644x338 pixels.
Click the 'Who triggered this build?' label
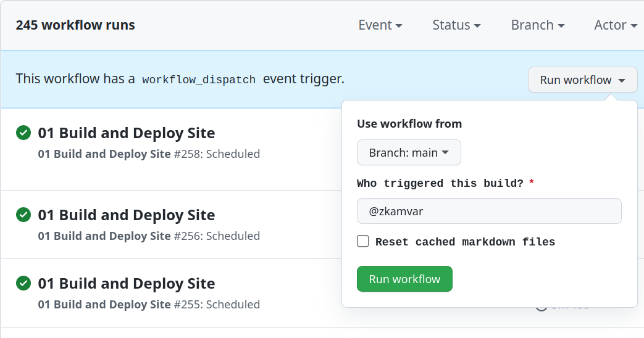(440, 183)
